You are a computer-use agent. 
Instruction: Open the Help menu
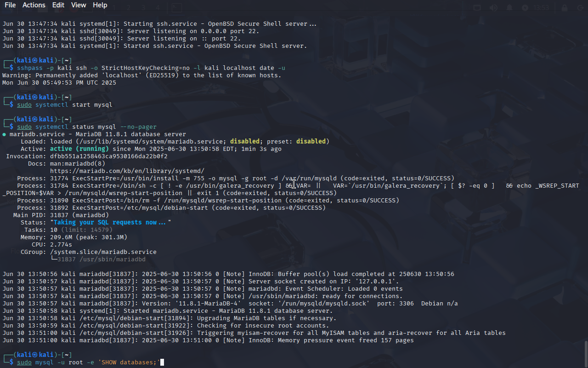100,5
